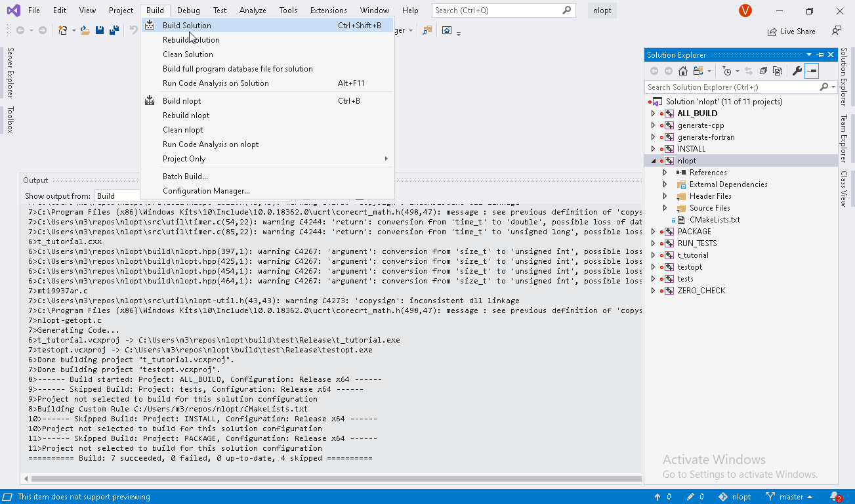This screenshot has width=855, height=504.
Task: Click the Navigate Forward toolbar arrow
Action: tap(43, 30)
